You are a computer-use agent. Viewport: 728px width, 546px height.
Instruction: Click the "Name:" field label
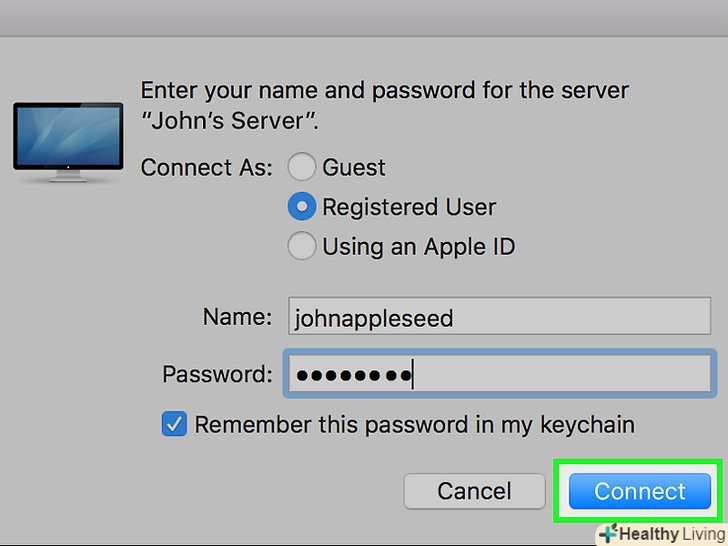pos(237,317)
